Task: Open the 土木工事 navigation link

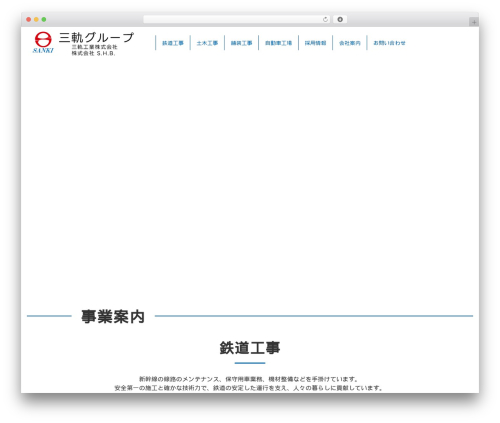Action: tap(207, 43)
